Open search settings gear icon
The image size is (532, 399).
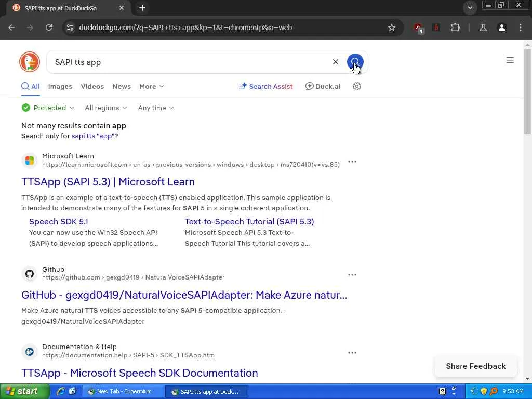point(356,86)
